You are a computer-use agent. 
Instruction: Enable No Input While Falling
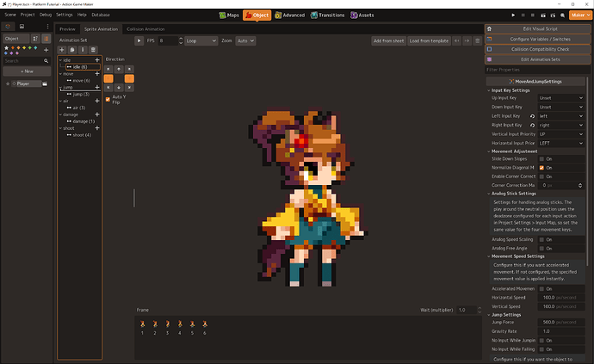click(x=541, y=349)
